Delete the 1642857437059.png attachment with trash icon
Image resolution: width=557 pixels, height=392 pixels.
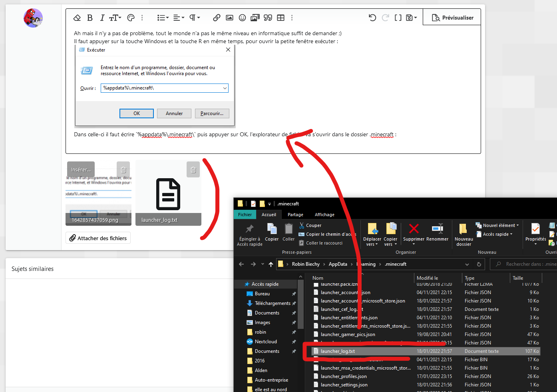[123, 169]
